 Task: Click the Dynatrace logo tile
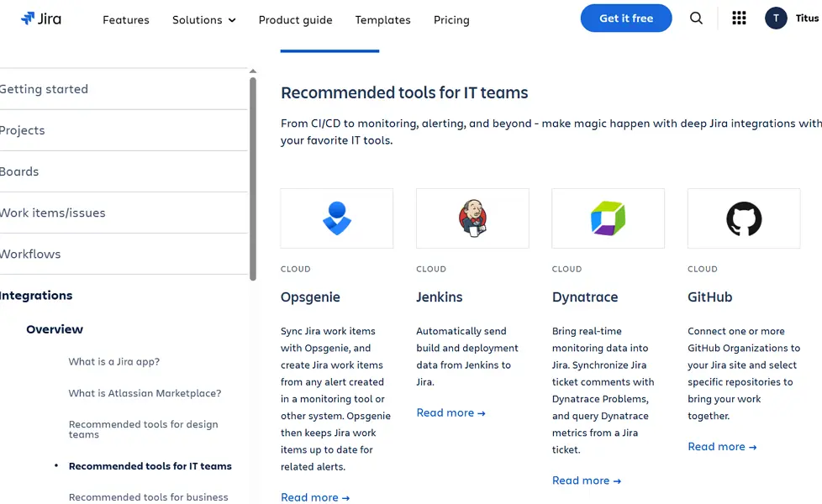point(609,218)
